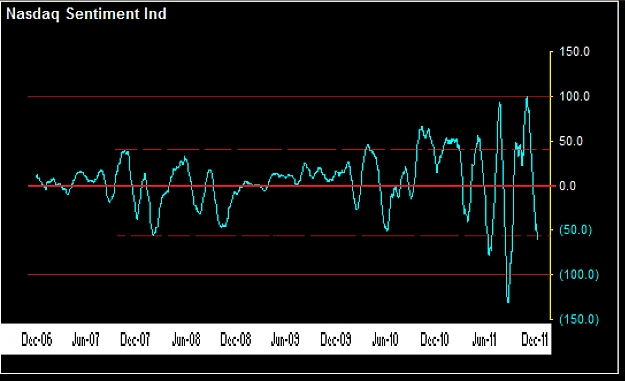The width and height of the screenshot is (625, 381).
Task: Click the (50.0) y-axis label
Action: [x=576, y=230]
